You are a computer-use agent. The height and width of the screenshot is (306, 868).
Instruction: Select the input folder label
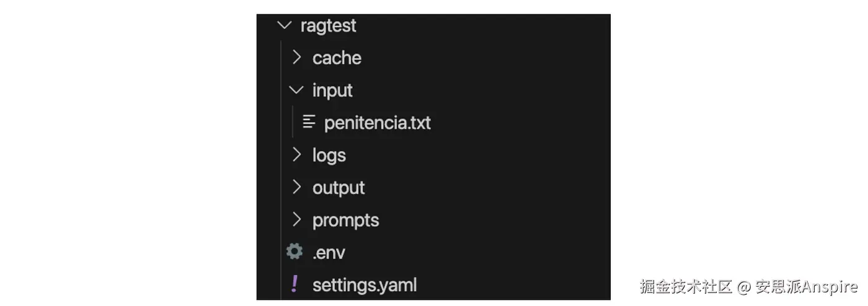pyautogui.click(x=332, y=90)
